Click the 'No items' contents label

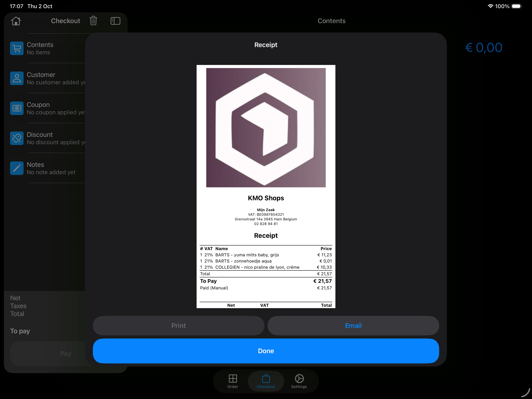pyautogui.click(x=38, y=52)
